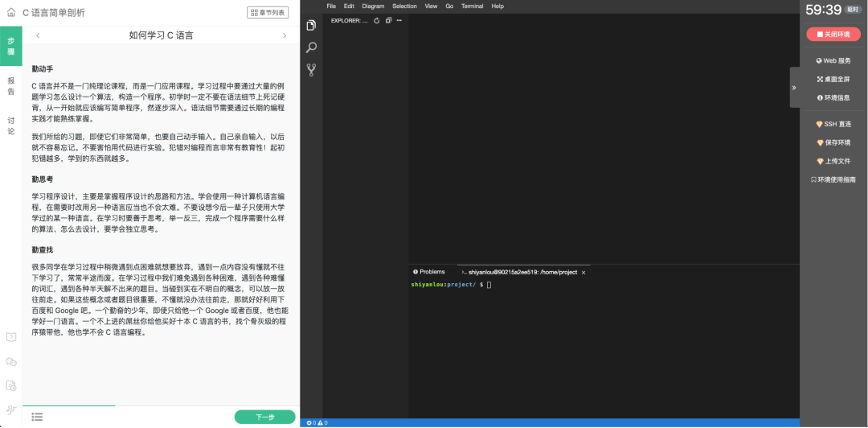The height and width of the screenshot is (428, 868).
Task: Go to previous step with left chevron
Action: (x=38, y=35)
